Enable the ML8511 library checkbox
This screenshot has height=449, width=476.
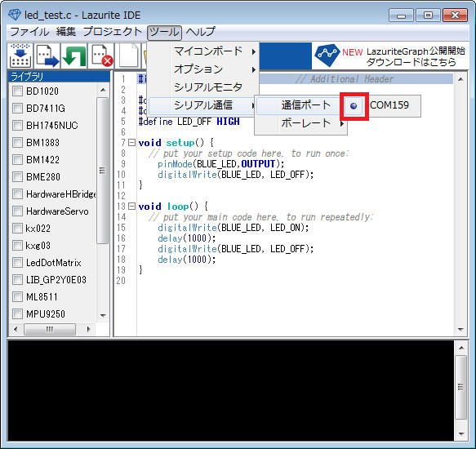click(18, 296)
